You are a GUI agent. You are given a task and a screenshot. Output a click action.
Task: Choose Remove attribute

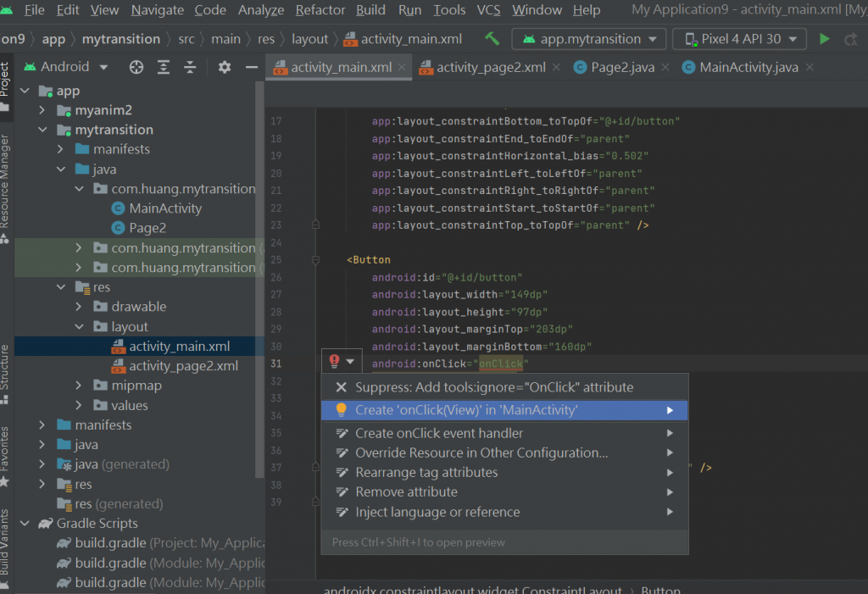coord(505,492)
